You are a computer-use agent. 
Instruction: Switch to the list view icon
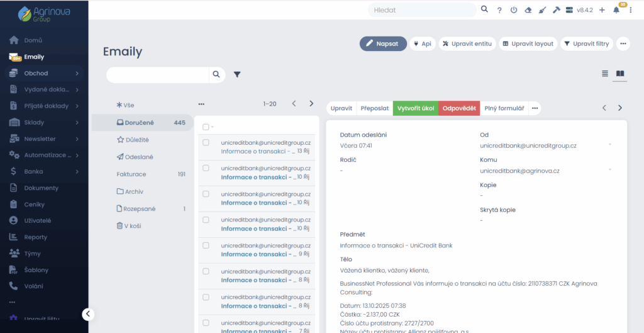click(x=605, y=74)
